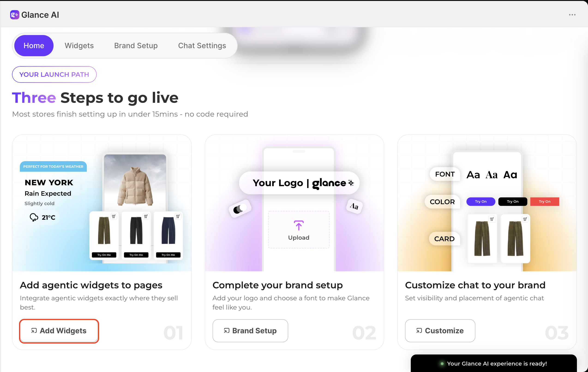Click the 21°C temperature reading
The height and width of the screenshot is (372, 588).
pyautogui.click(x=48, y=217)
